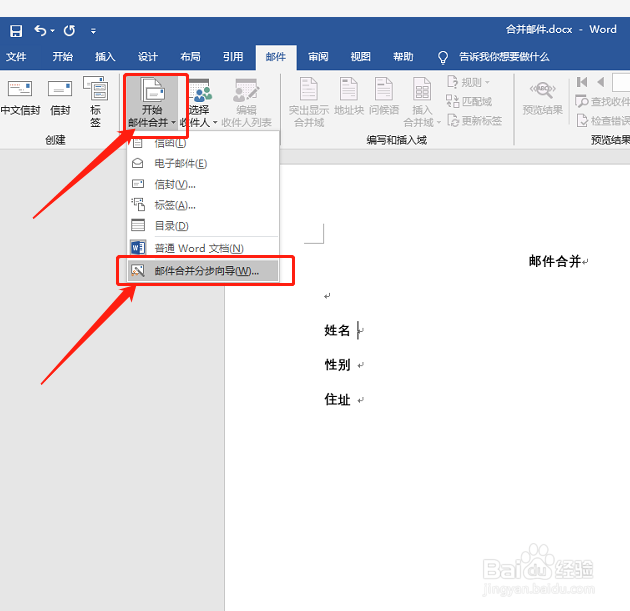Click the lightbulb Tell Me icon
The image size is (630, 611).
(x=443, y=57)
